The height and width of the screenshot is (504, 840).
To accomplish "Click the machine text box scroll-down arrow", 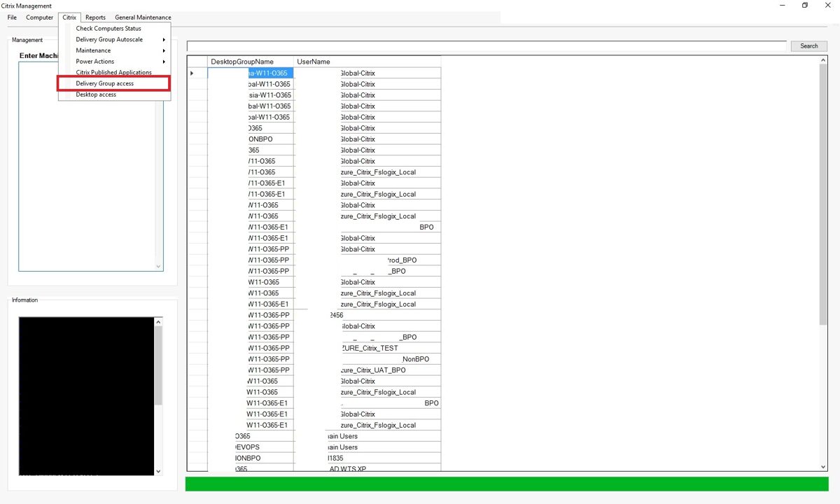I will 158,267.
